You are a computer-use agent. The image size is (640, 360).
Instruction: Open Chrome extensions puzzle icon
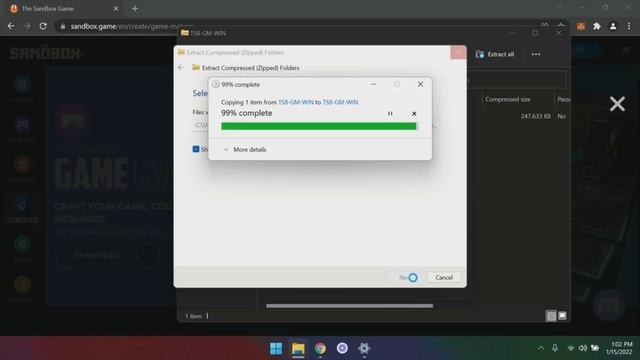coord(597,26)
